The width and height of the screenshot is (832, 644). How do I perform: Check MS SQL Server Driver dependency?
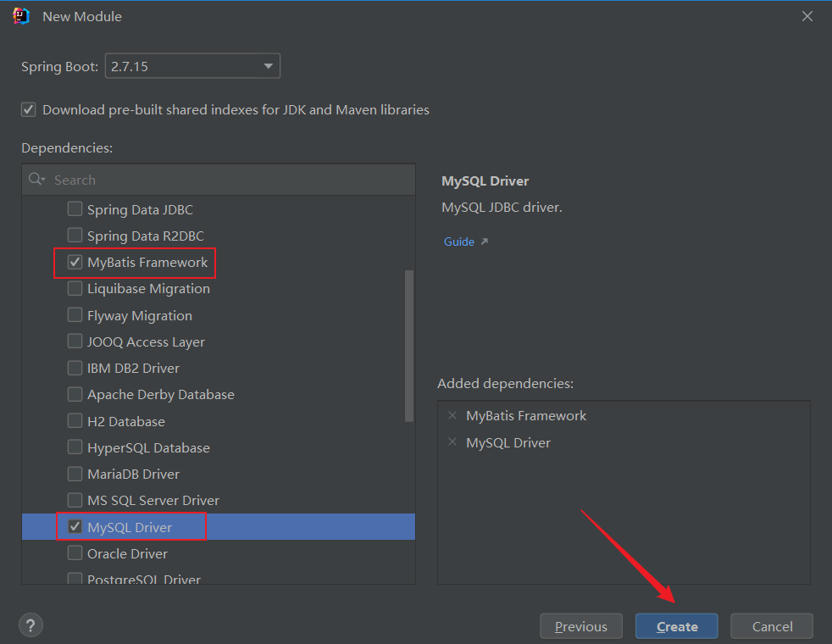click(75, 500)
